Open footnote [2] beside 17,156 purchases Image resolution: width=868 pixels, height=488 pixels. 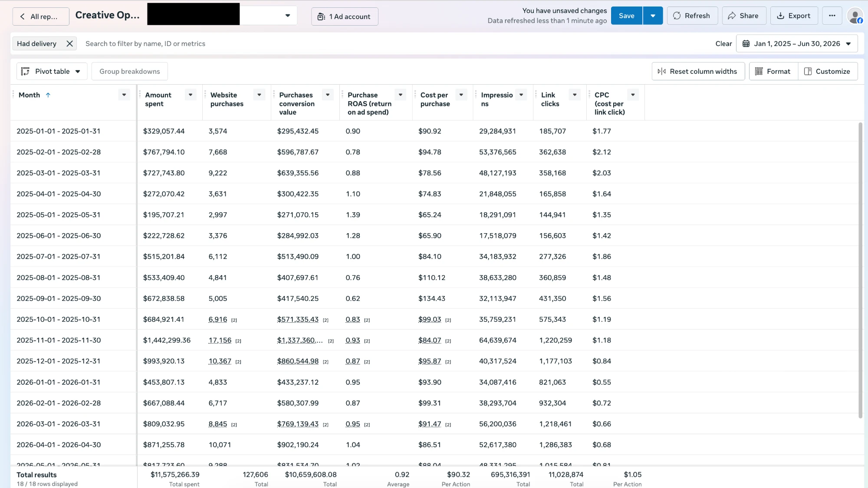point(238,341)
